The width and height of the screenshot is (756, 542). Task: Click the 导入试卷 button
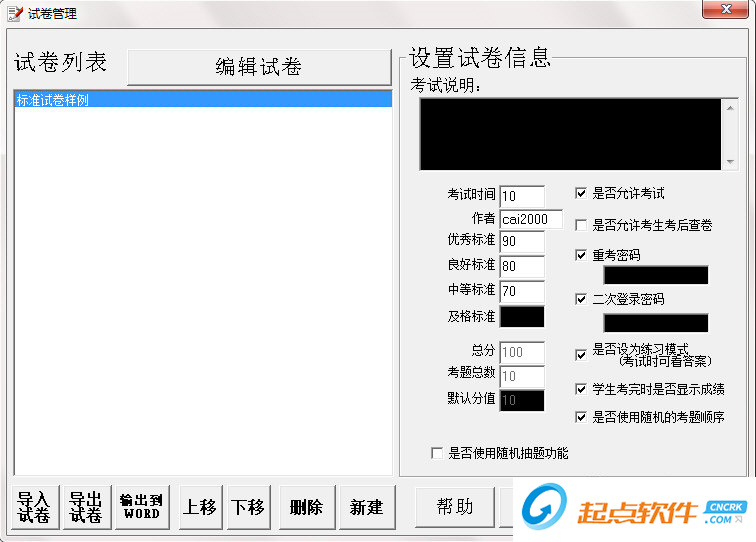pos(35,507)
